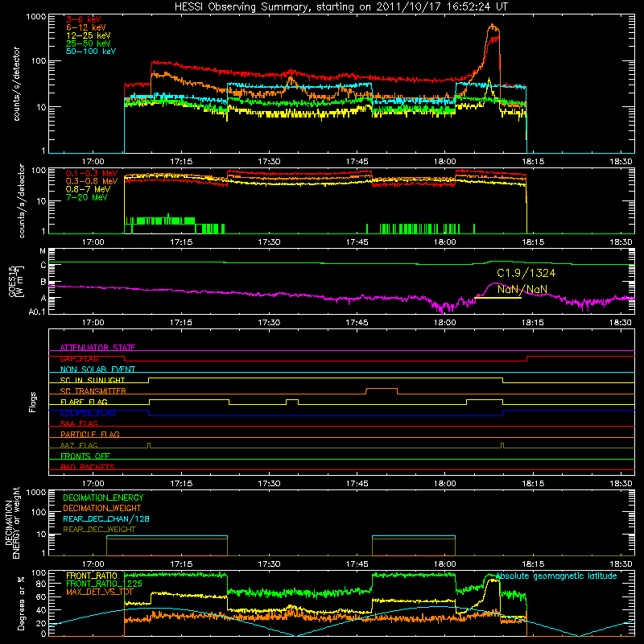
Task: Click the 0.3-0.8 MeV legend entry
Action: pyautogui.click(x=92, y=181)
